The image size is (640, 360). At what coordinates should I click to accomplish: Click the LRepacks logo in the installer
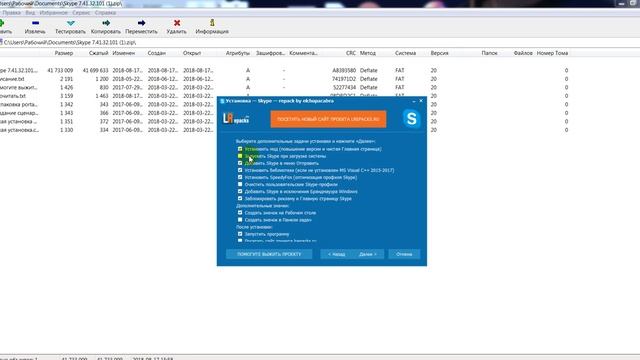click(x=236, y=119)
